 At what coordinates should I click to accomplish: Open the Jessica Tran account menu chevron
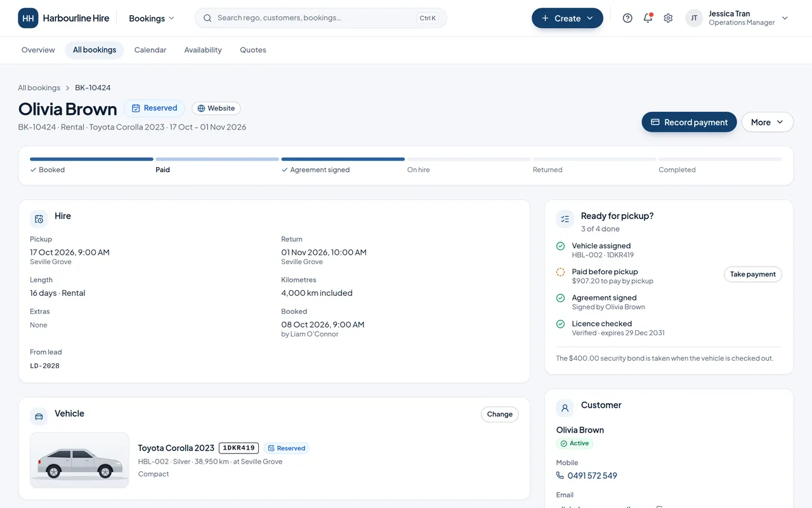click(x=785, y=18)
